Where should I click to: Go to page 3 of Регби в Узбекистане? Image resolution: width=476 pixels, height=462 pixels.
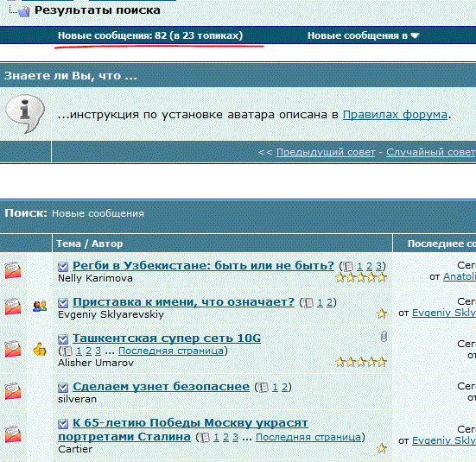coord(378,267)
